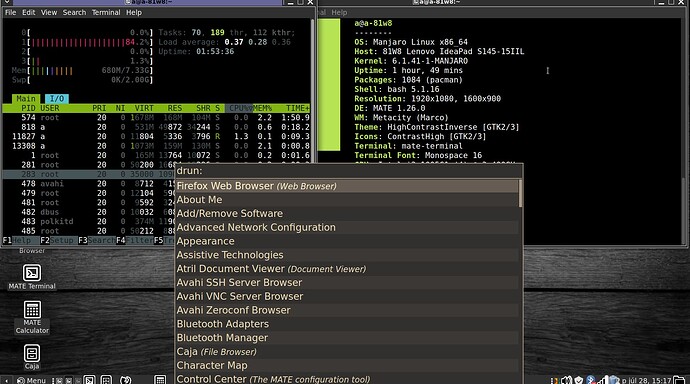The image size is (690, 384).
Task: Sort htop by the MEM% column header
Action: pyautogui.click(x=262, y=108)
